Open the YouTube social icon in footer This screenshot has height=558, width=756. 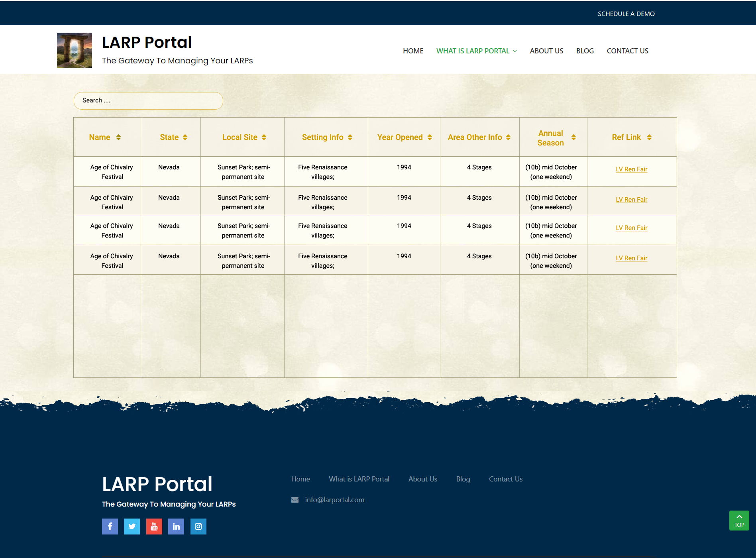coord(154,527)
